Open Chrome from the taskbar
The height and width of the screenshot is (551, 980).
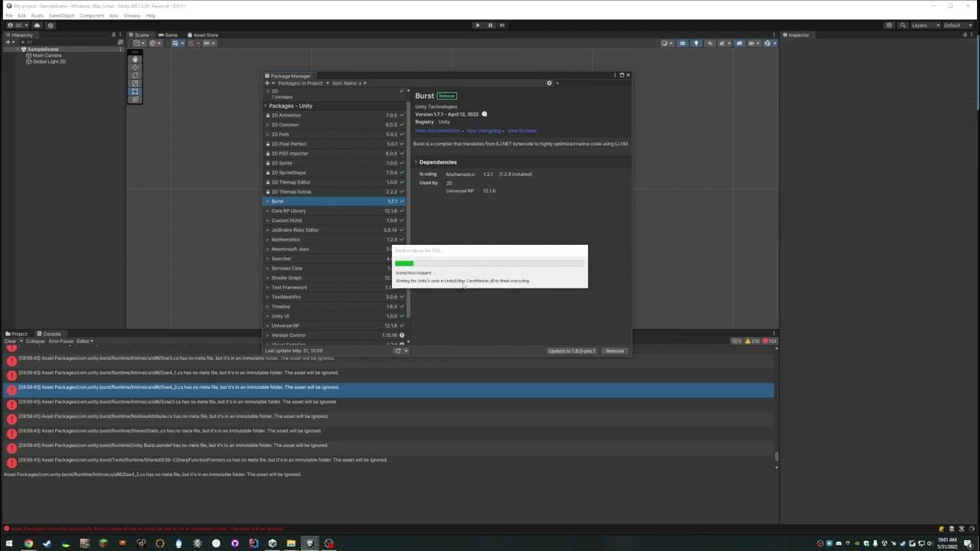28,543
